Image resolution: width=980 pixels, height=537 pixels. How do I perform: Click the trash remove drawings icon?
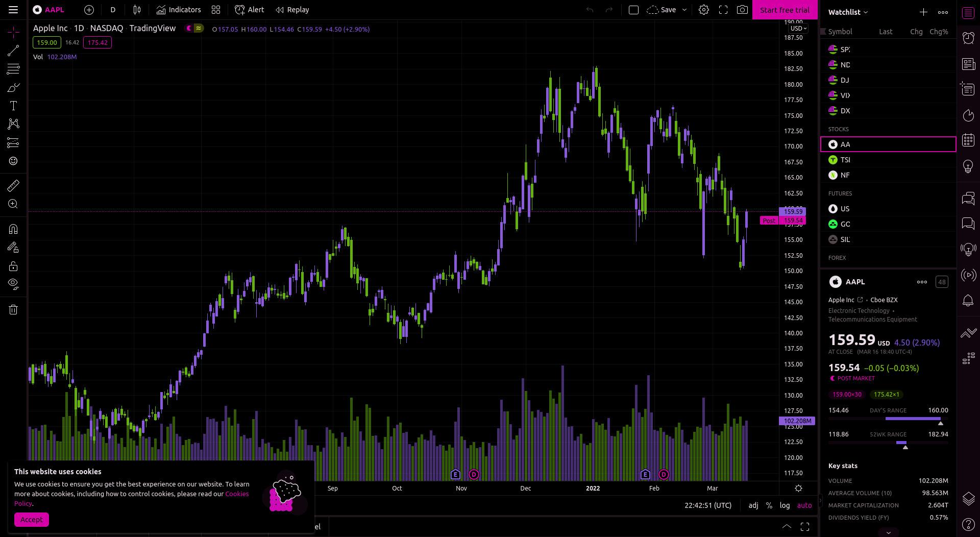coord(13,309)
